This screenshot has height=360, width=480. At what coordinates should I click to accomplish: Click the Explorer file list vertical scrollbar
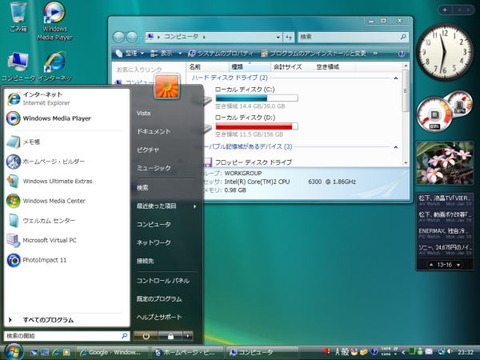click(405, 113)
